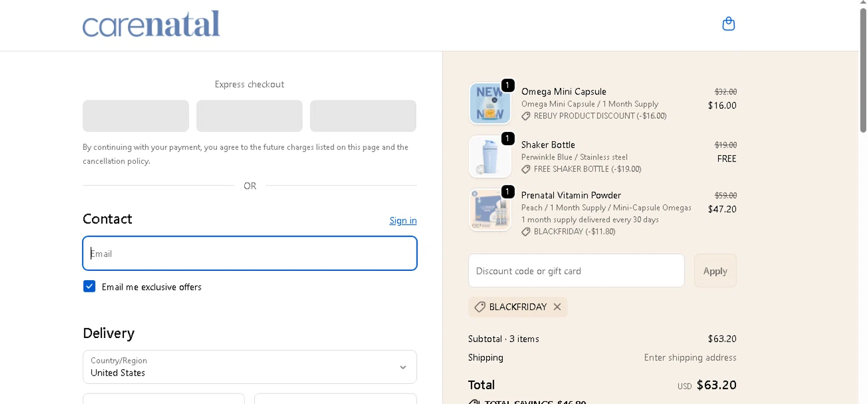
Task: Open the Prenatal Vitamin Powder thumbnail
Action: 490,210
